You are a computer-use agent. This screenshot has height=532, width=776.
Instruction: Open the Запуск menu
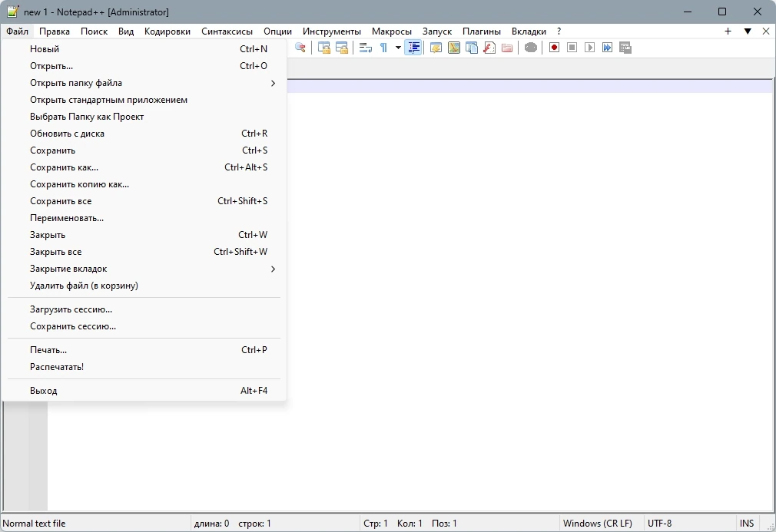pyautogui.click(x=437, y=31)
